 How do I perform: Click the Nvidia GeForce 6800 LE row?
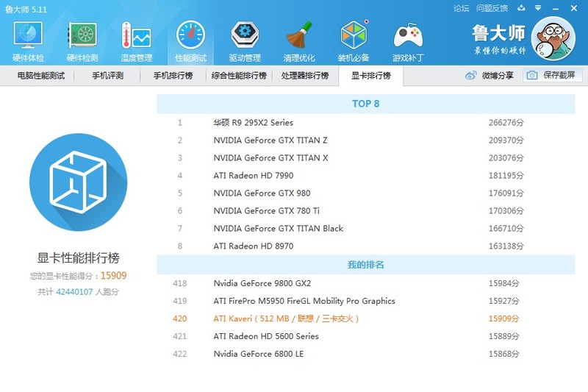365,354
